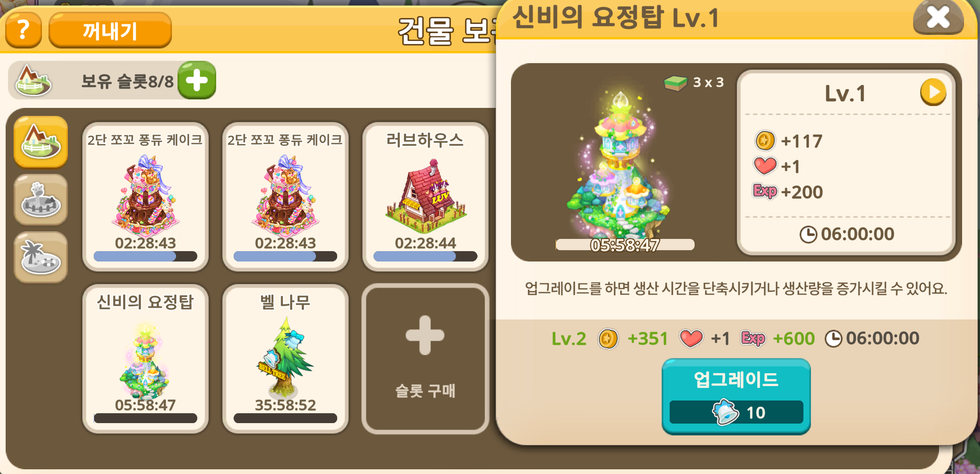Click the heart +1 reward icon

(765, 166)
